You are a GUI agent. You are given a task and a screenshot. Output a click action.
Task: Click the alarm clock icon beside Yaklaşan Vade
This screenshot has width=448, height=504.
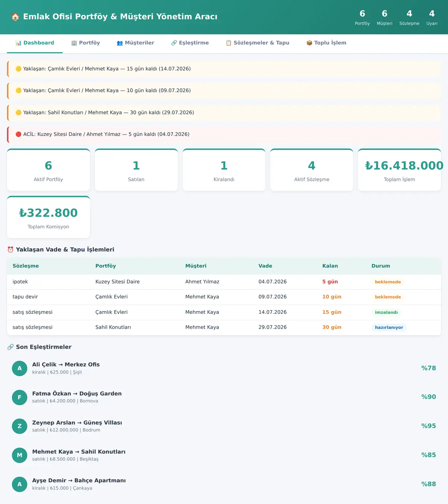[10, 250]
